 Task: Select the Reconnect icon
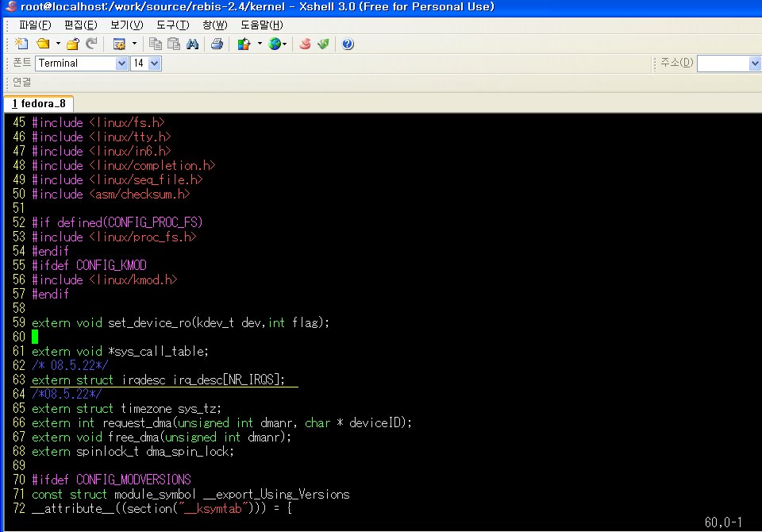(90, 44)
